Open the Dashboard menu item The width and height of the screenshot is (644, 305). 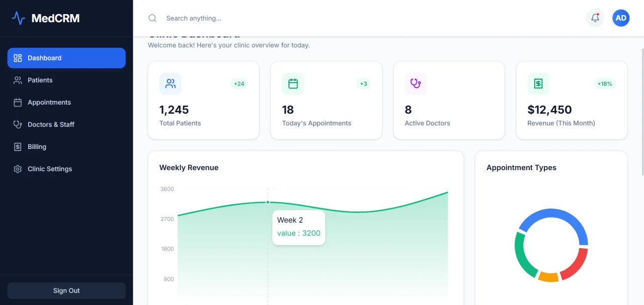(x=66, y=58)
